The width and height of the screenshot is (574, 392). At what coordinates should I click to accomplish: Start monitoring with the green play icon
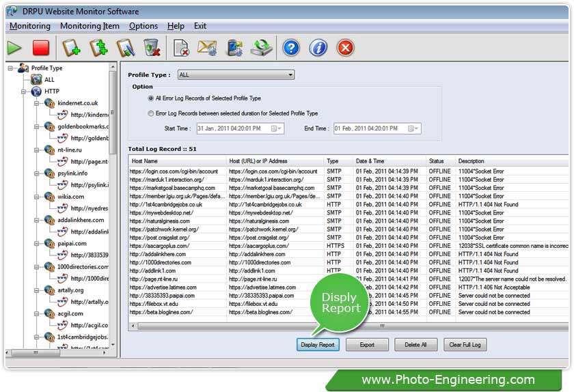click(x=14, y=48)
